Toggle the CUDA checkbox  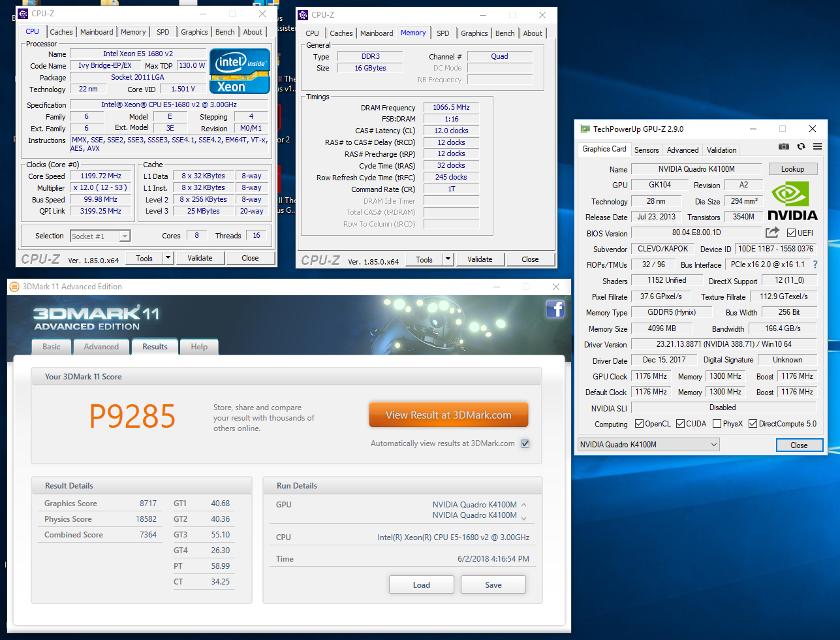680,424
